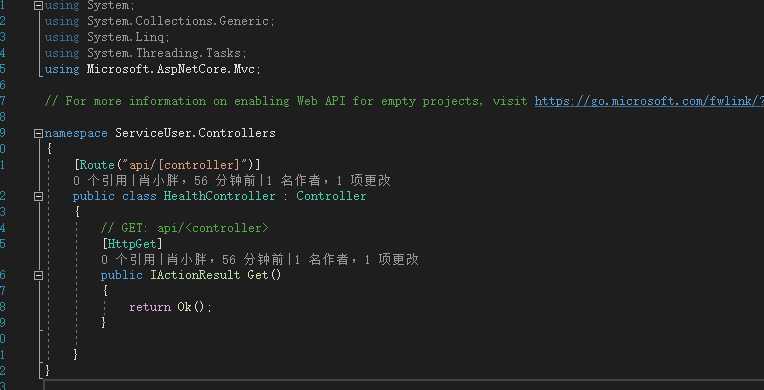Click the Route attribute name
Screen dimensions: 764x390
(97, 165)
